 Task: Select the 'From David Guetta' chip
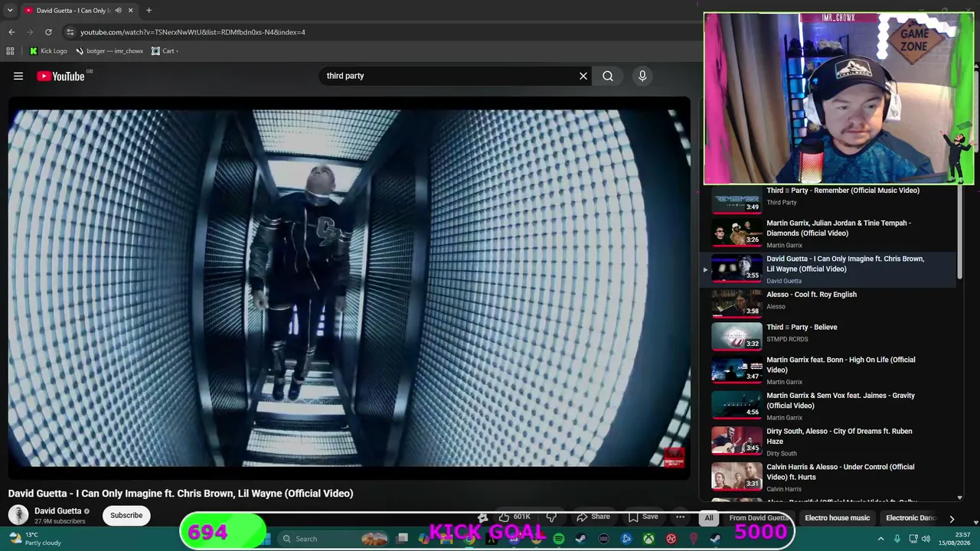click(x=759, y=518)
